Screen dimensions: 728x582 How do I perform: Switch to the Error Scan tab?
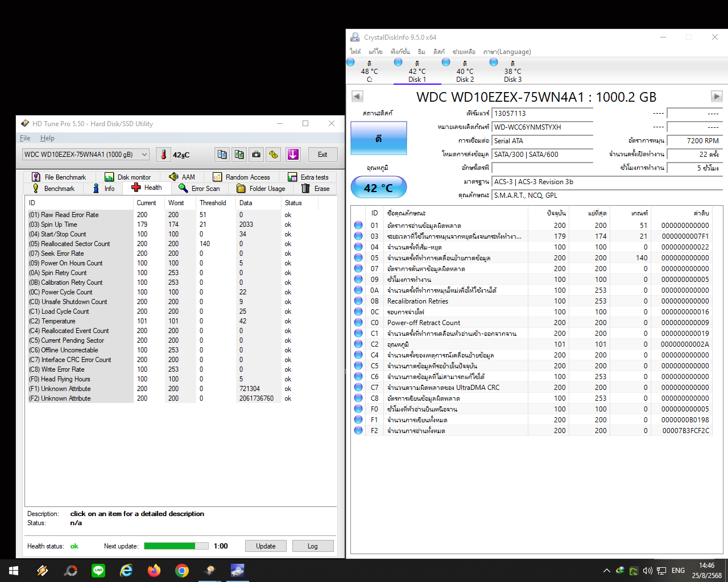[199, 189]
